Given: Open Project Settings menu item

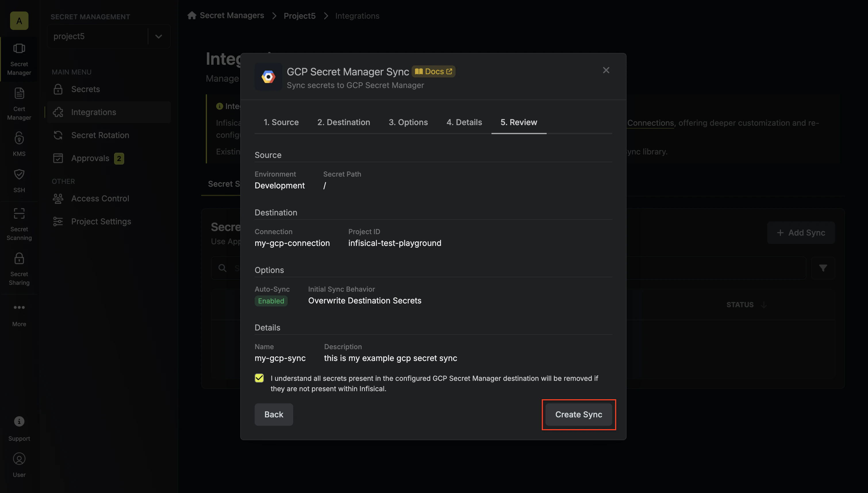Looking at the screenshot, I should (109, 221).
